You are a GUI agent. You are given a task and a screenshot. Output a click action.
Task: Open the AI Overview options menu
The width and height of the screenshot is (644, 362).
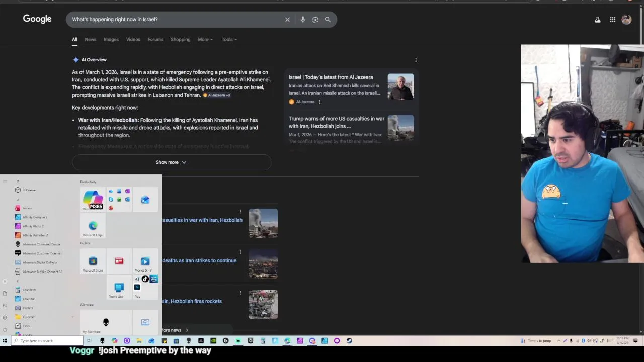pyautogui.click(x=416, y=60)
